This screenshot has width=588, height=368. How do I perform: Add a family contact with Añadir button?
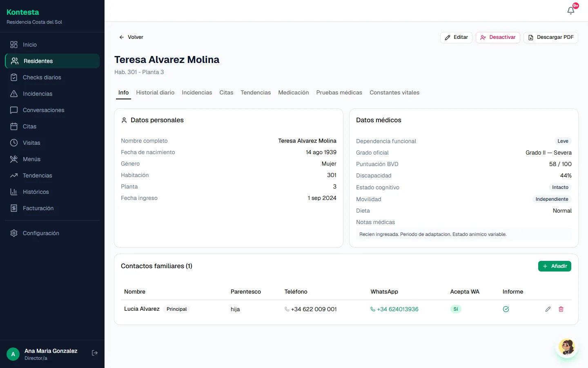point(555,266)
